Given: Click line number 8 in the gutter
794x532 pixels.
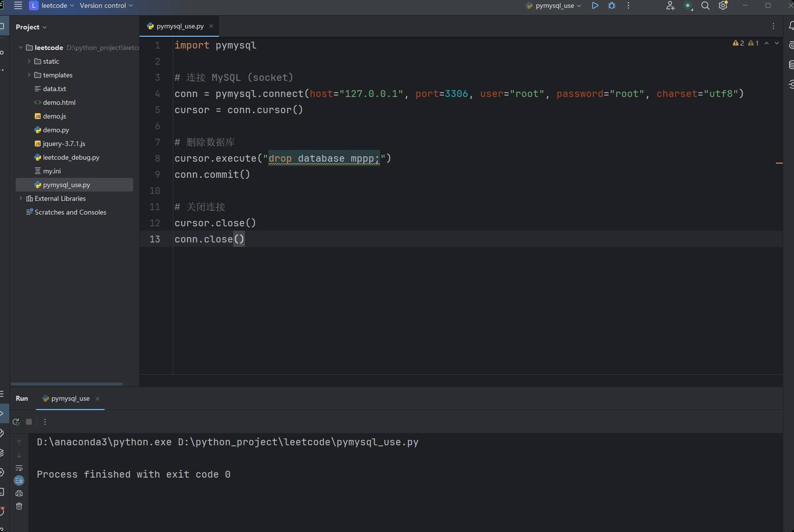Looking at the screenshot, I should pos(157,158).
